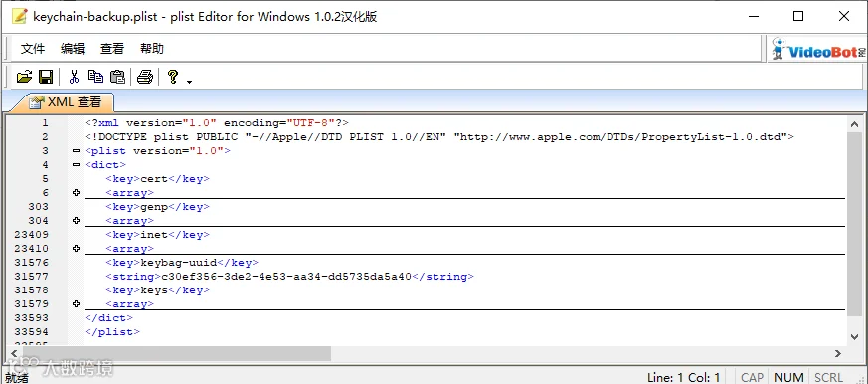Viewport: 868px width, 384px height.
Task: Open the 编辑 menu
Action: [x=73, y=49]
